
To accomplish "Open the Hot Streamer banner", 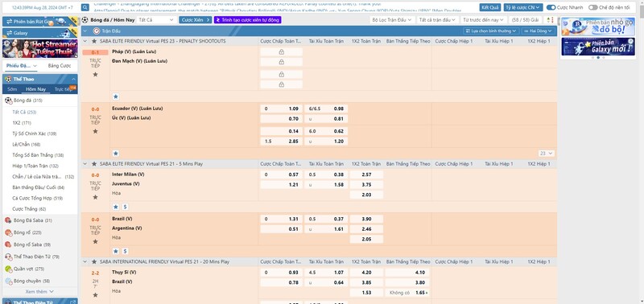I will 39,48.
